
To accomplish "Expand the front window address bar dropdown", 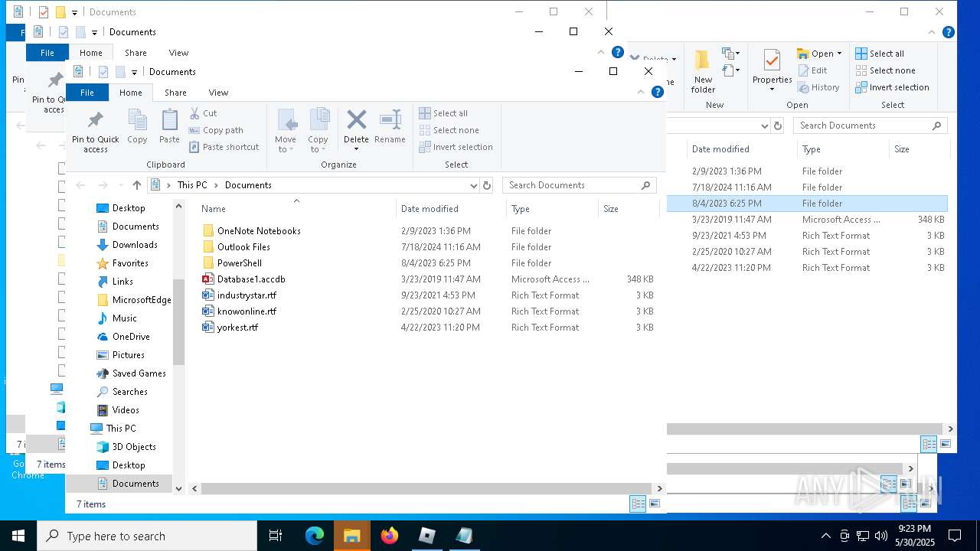I will [473, 185].
